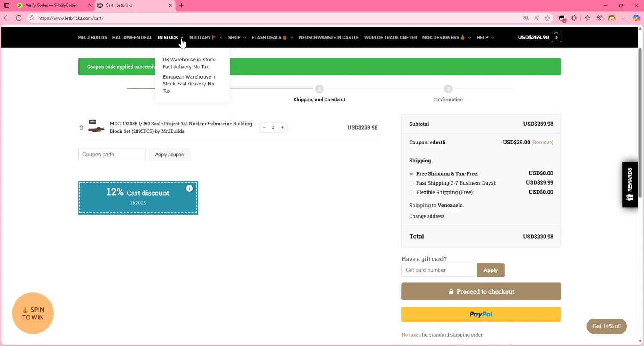This screenshot has height=346, width=644.
Task: Open tab actions menu icon
Action: (x=6, y=6)
